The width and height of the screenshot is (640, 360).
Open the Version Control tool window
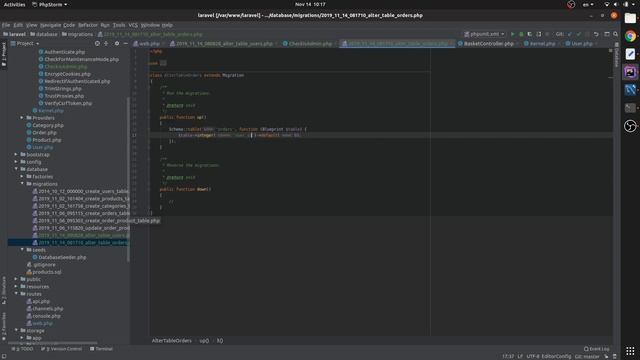point(62,349)
